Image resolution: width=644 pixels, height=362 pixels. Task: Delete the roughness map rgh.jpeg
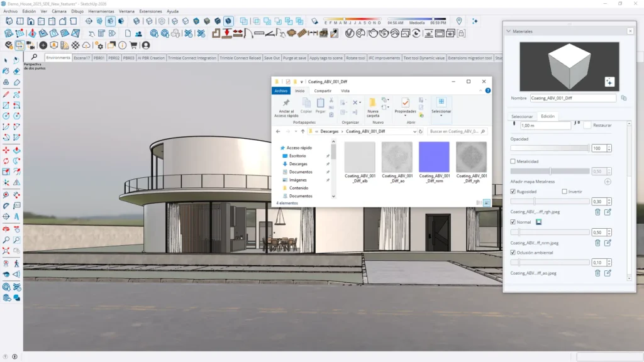(x=597, y=212)
